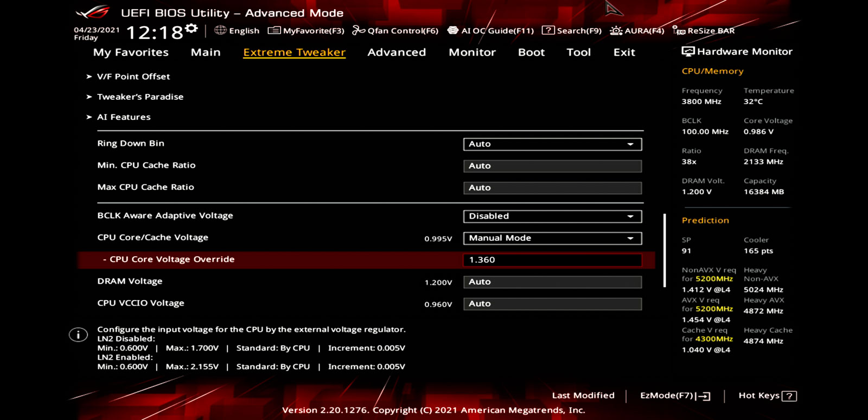The width and height of the screenshot is (868, 420).
Task: Click the settings gear next to clock
Action: pos(191,28)
